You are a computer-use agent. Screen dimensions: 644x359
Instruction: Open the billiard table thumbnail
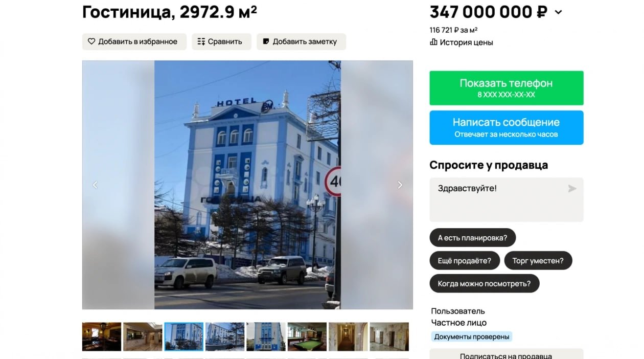[307, 336]
